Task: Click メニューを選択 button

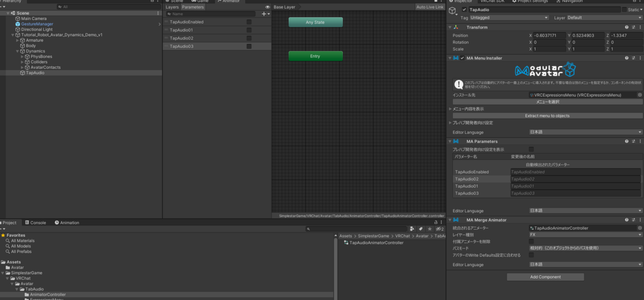Action: (547, 101)
